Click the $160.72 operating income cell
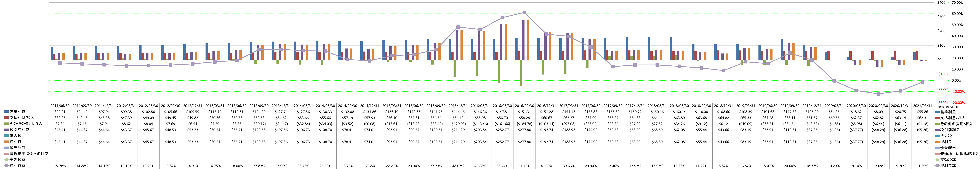980x169 pixels. pos(635,112)
